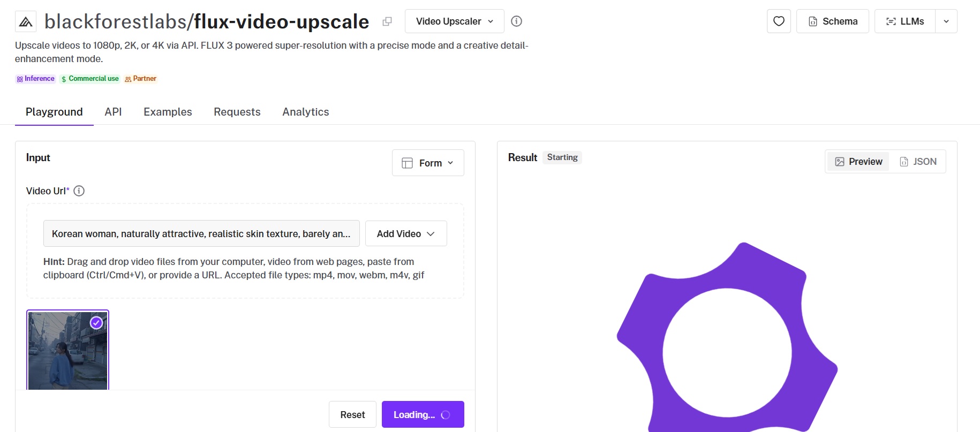The image size is (980, 432).
Task: Toggle result view to JSON
Action: pyautogui.click(x=918, y=162)
